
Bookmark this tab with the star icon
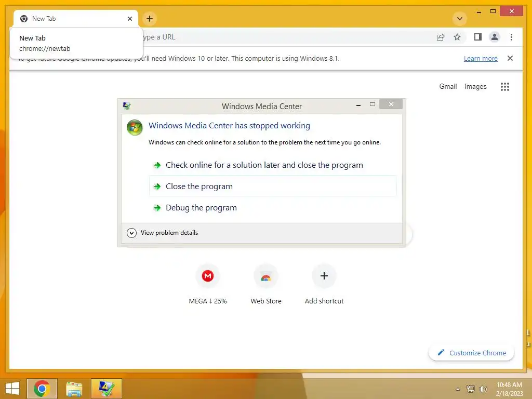(457, 37)
